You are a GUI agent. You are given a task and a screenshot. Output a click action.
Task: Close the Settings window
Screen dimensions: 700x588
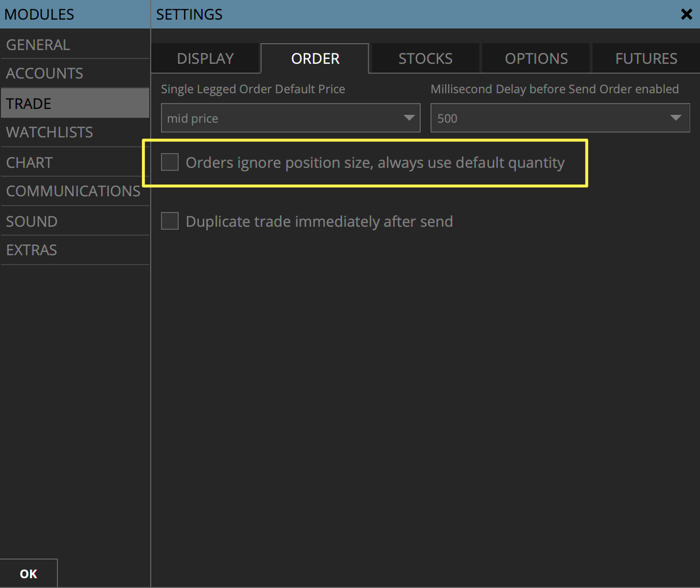point(686,14)
